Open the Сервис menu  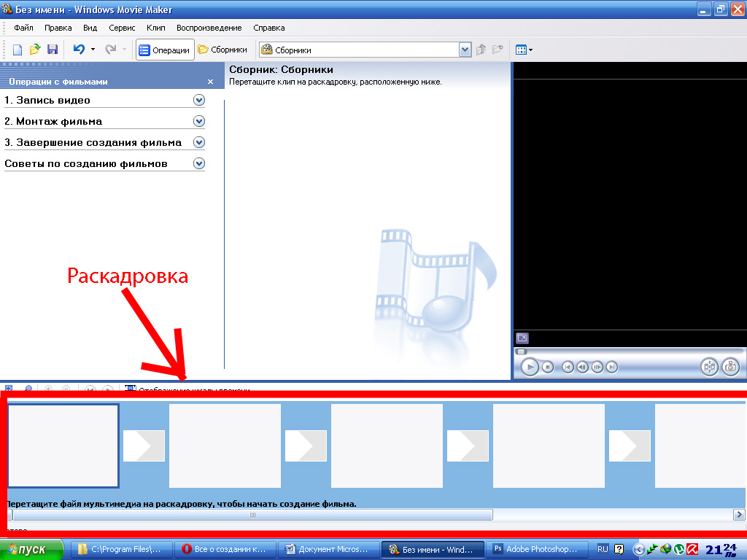pyautogui.click(x=122, y=28)
